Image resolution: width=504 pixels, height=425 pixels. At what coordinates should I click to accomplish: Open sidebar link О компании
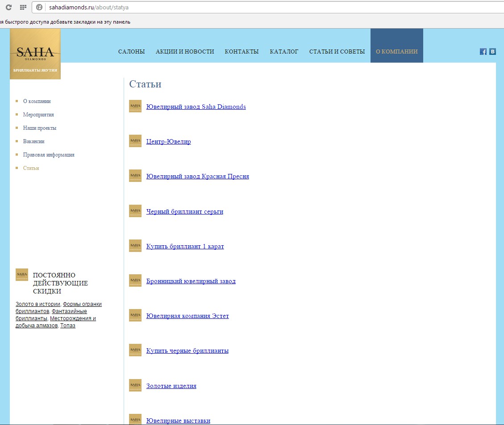37,101
